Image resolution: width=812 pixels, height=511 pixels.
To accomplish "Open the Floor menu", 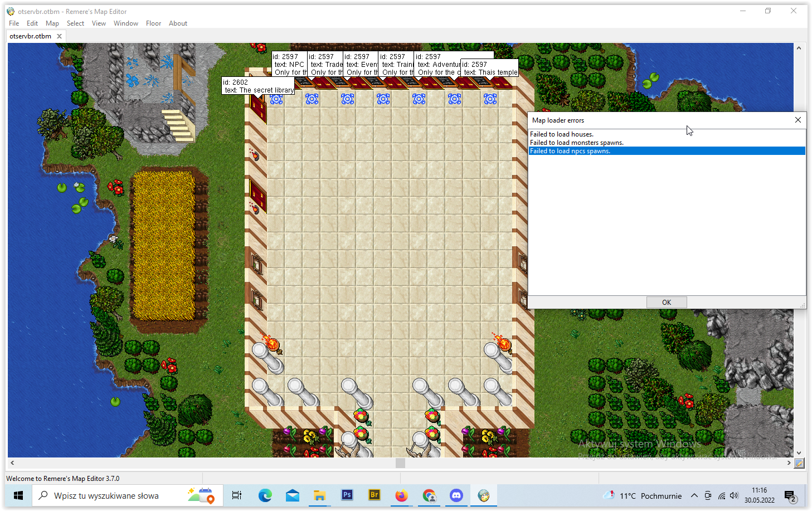I will tap(153, 23).
